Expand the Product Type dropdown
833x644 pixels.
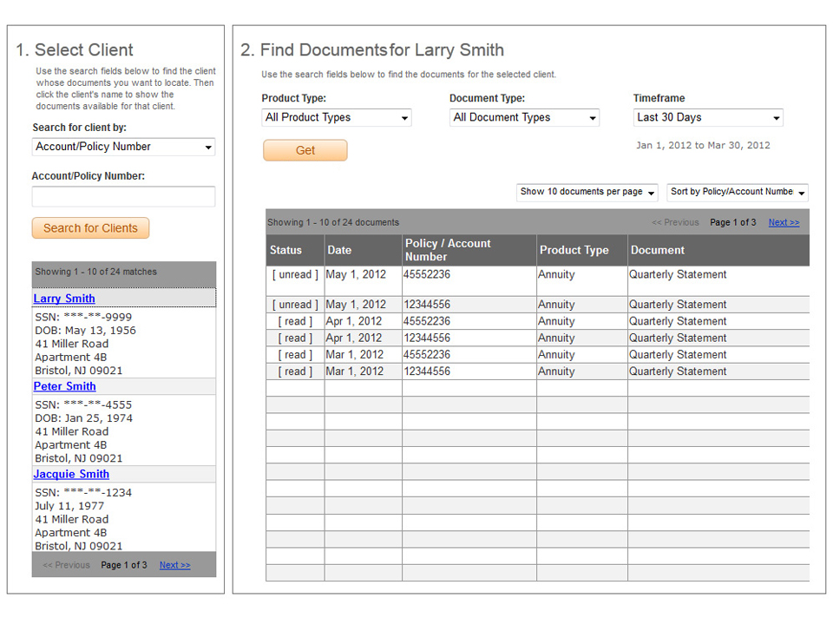pyautogui.click(x=337, y=118)
